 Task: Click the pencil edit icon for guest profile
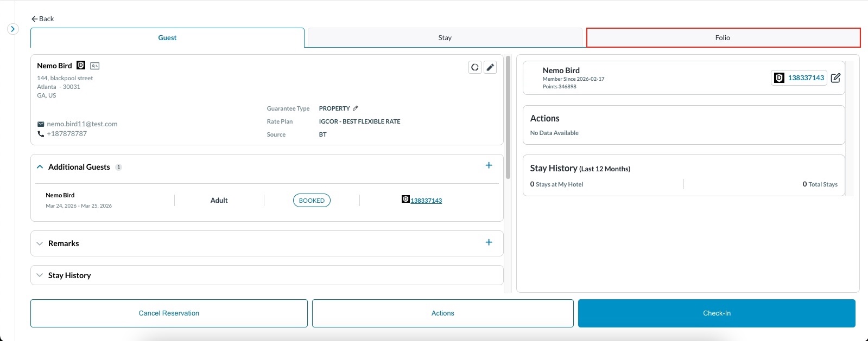click(490, 67)
